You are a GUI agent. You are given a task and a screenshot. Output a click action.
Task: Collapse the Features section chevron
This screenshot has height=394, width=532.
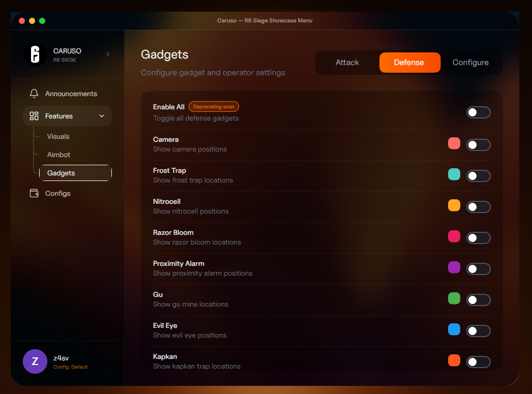click(x=101, y=116)
